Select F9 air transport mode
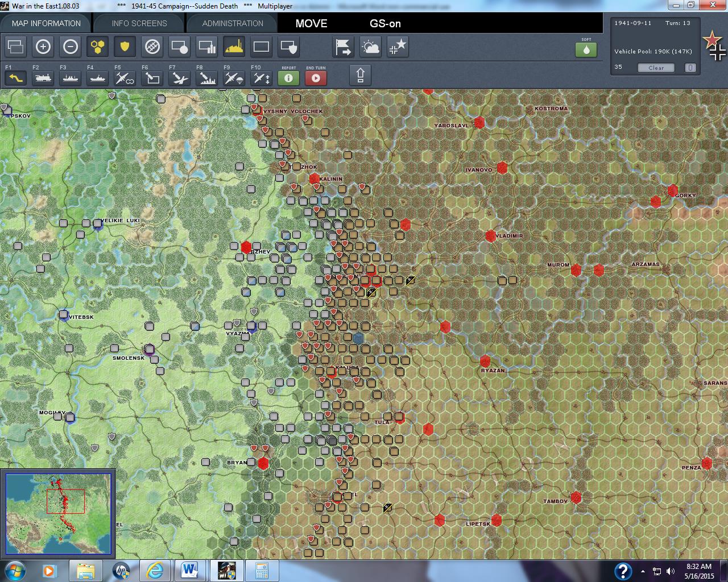This screenshot has width=728, height=582. pos(234,78)
